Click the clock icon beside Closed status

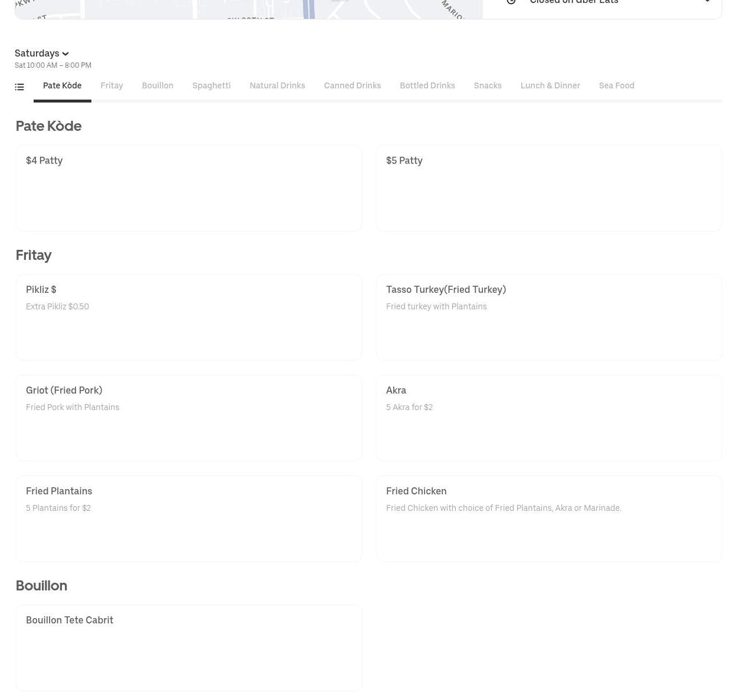[x=511, y=2]
